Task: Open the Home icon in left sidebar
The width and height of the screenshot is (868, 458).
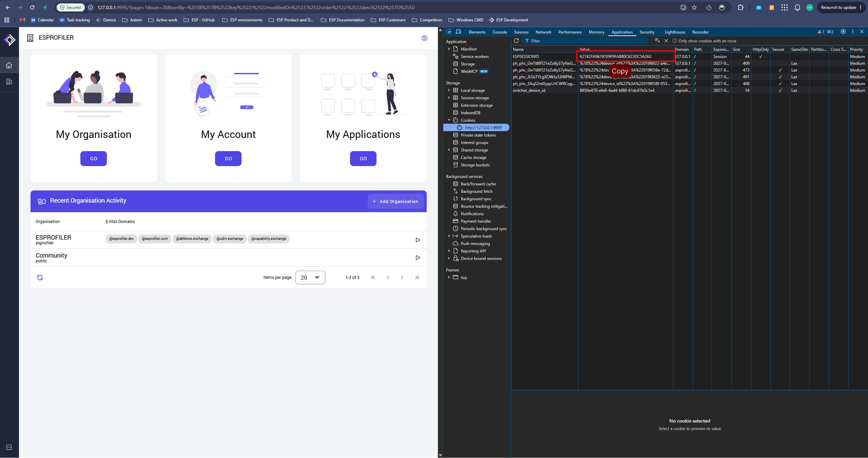Action: [x=9, y=65]
